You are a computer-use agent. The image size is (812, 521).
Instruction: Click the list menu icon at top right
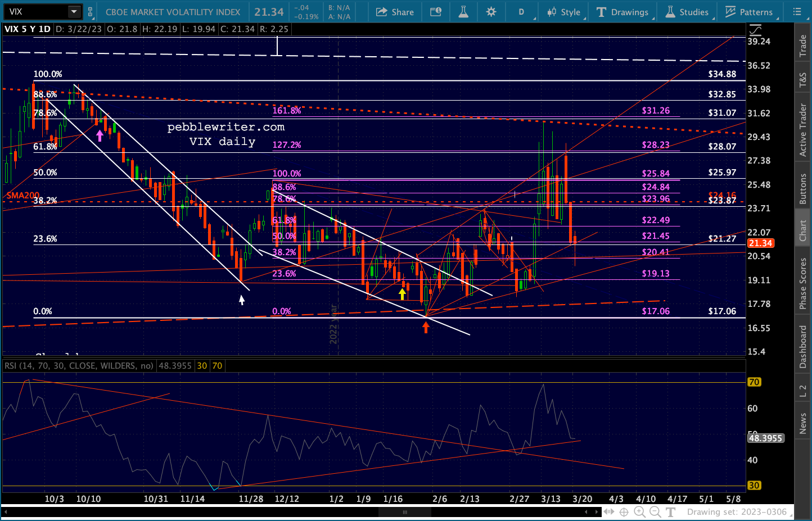[797, 12]
